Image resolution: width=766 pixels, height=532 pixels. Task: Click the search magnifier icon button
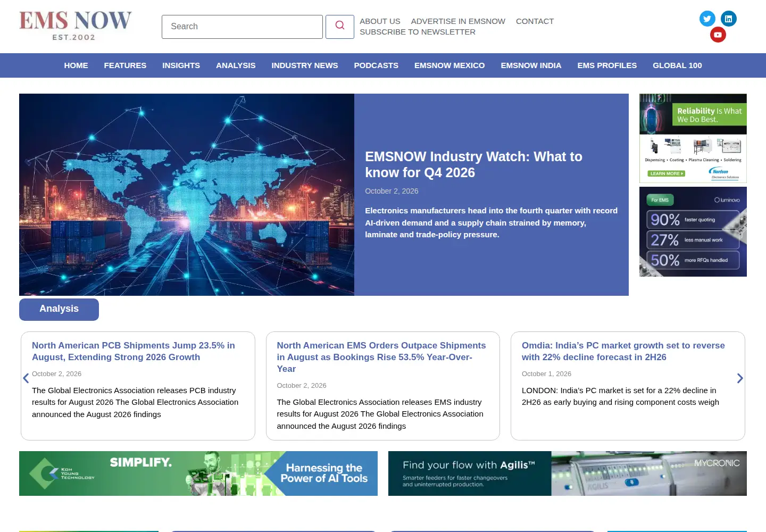click(340, 27)
